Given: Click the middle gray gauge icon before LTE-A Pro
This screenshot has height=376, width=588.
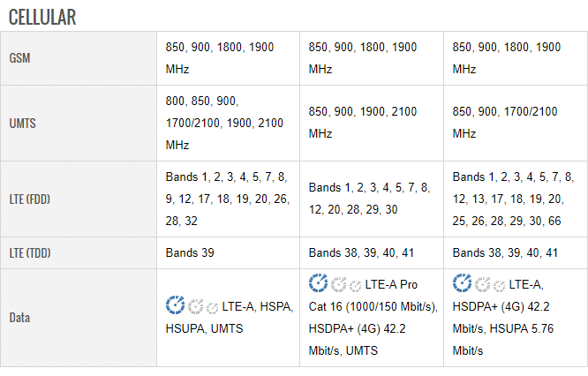Looking at the screenshot, I should (x=339, y=284).
